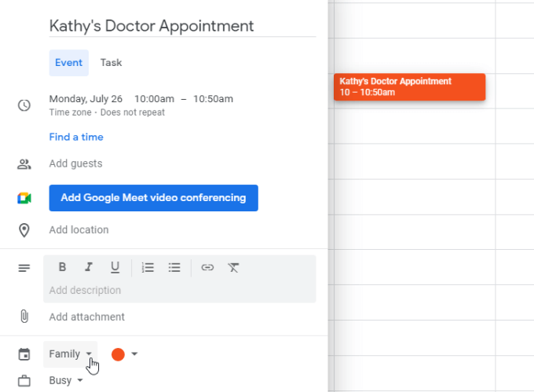The width and height of the screenshot is (534, 392).
Task: Insert numbered list in description
Action: (148, 267)
